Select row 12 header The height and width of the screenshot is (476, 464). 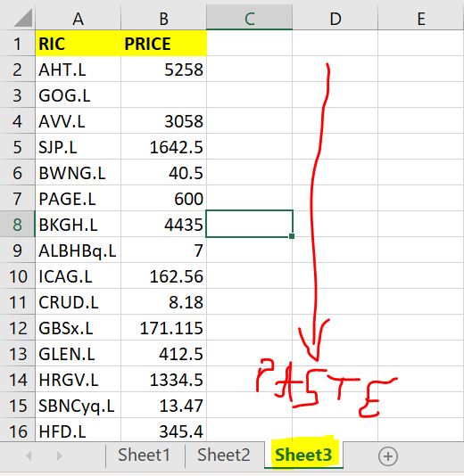[x=17, y=327]
